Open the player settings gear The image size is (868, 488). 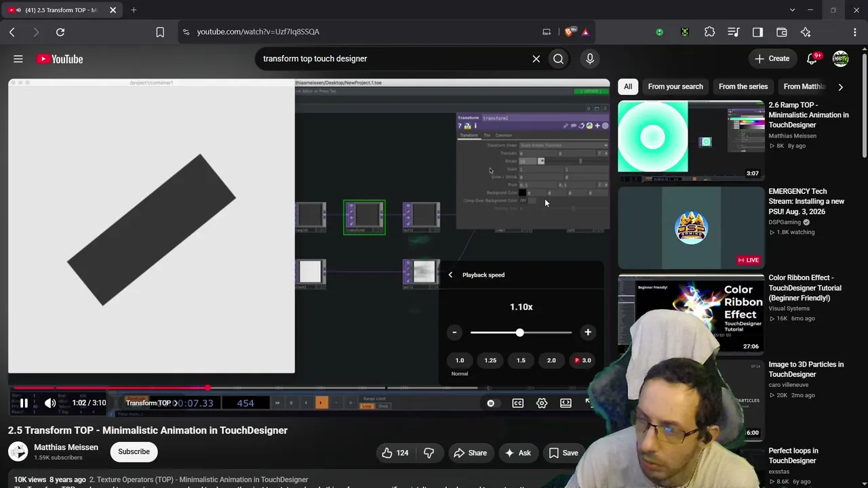click(x=542, y=403)
